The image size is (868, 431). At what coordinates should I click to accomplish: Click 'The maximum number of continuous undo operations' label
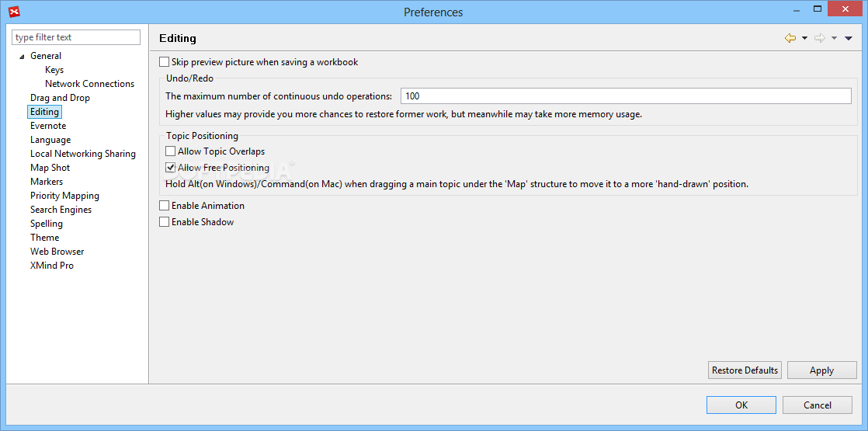point(279,96)
